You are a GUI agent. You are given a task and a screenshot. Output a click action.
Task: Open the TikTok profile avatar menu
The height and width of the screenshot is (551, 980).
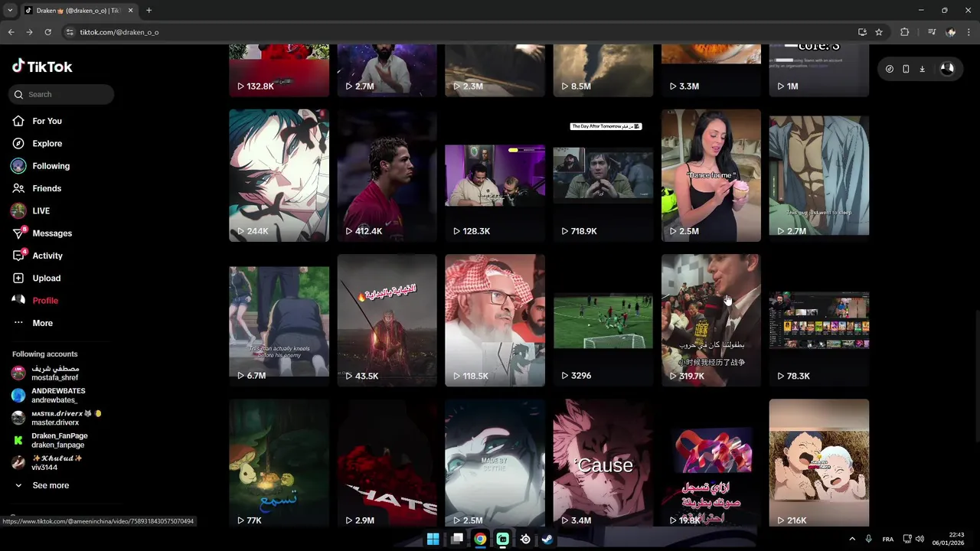tap(947, 69)
